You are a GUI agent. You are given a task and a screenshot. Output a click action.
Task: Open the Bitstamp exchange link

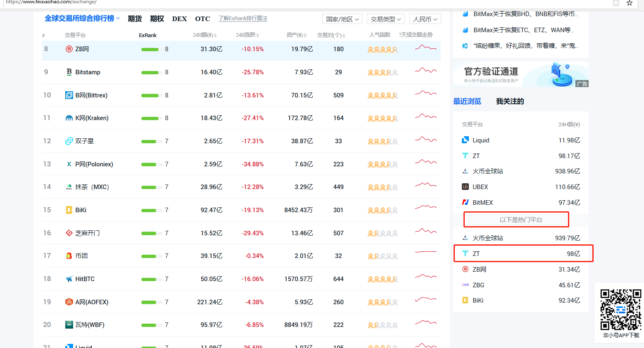click(88, 72)
